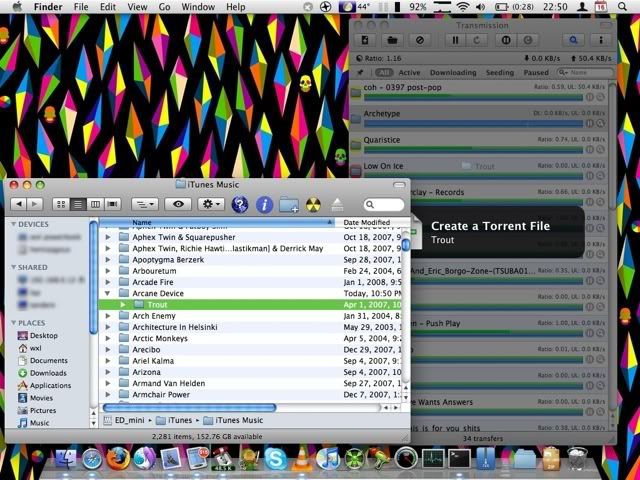Viewport: 640px width, 480px height.
Task: Reveal the coh - 0397 post-pop torrent files
Action: coord(600,98)
